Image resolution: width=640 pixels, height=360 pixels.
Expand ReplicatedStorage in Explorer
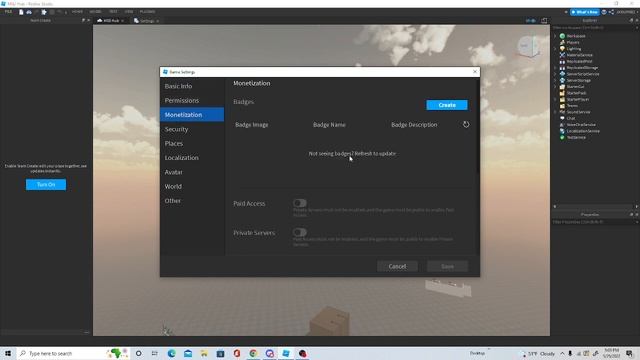555,68
